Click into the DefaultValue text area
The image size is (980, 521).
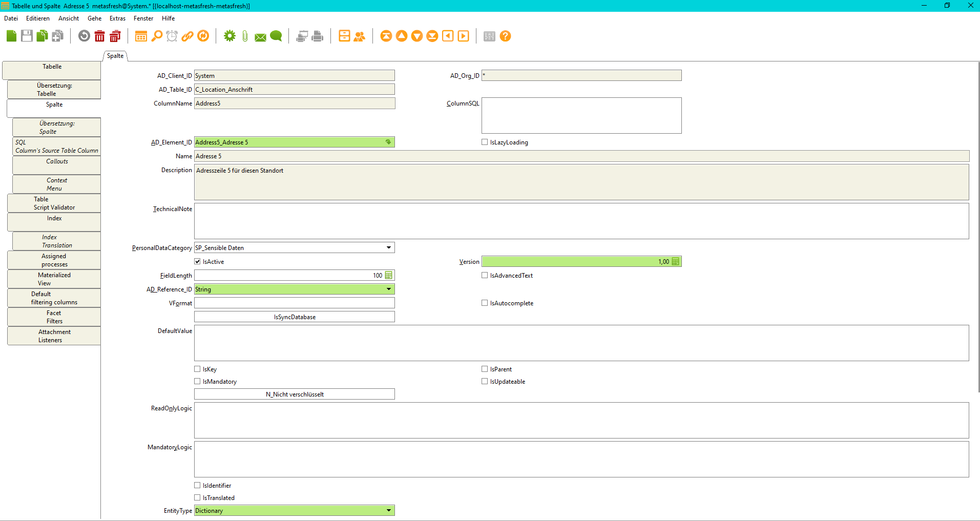(581, 343)
